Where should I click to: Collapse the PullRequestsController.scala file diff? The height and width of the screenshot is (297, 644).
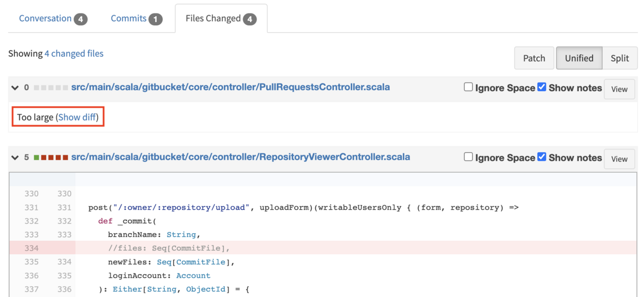(15, 88)
